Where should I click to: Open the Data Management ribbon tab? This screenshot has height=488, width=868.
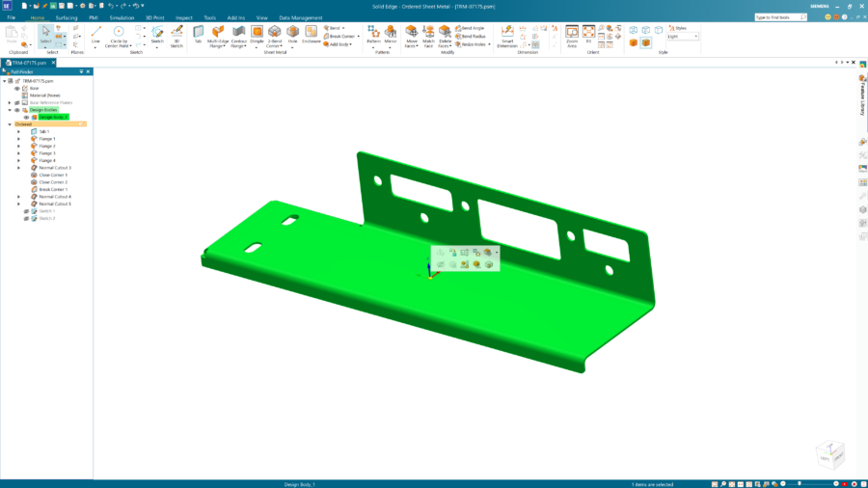(301, 17)
